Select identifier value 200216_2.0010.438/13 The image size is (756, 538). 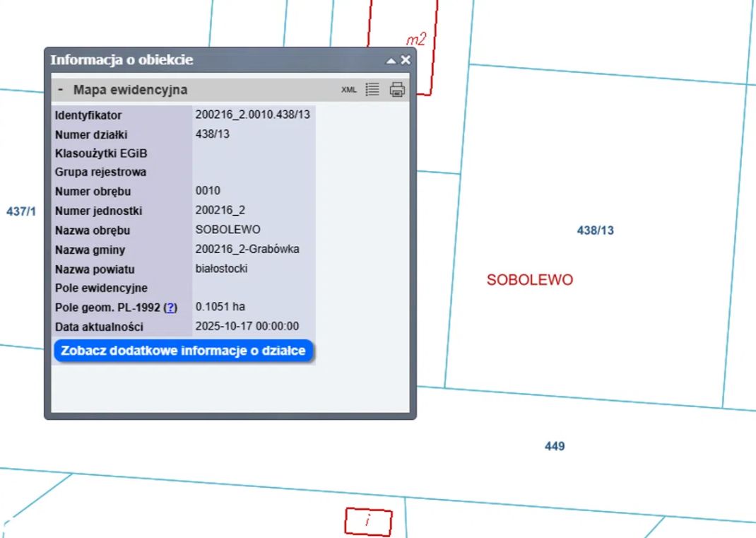tap(253, 115)
